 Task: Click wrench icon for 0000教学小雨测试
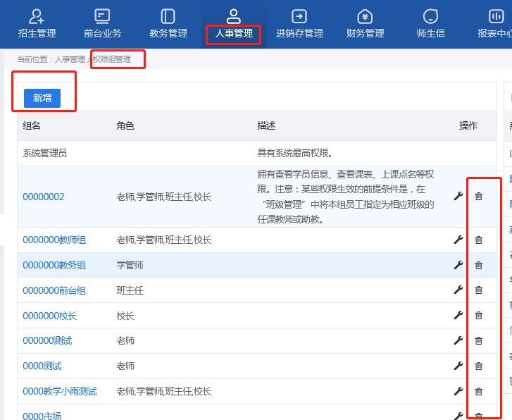pos(458,391)
